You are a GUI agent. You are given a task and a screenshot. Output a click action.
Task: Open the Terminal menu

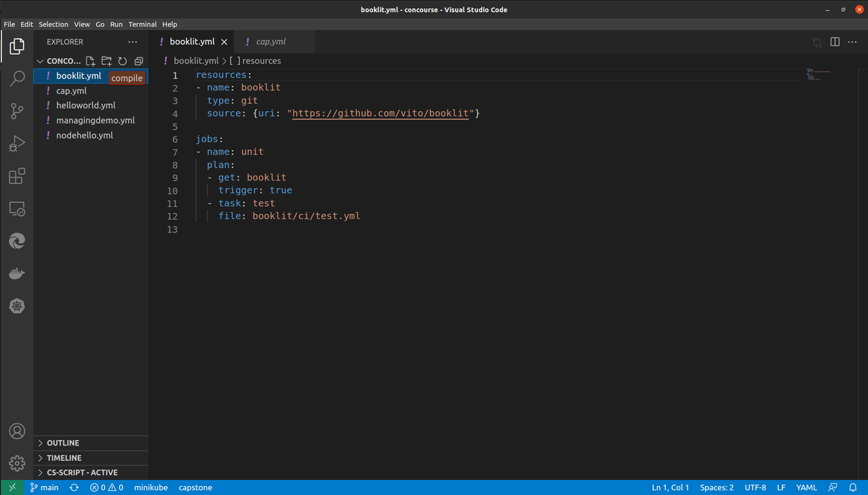point(142,24)
